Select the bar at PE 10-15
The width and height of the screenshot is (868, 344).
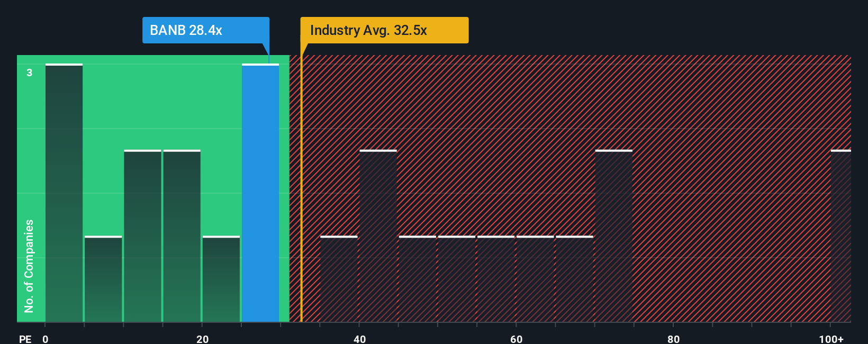(142, 236)
